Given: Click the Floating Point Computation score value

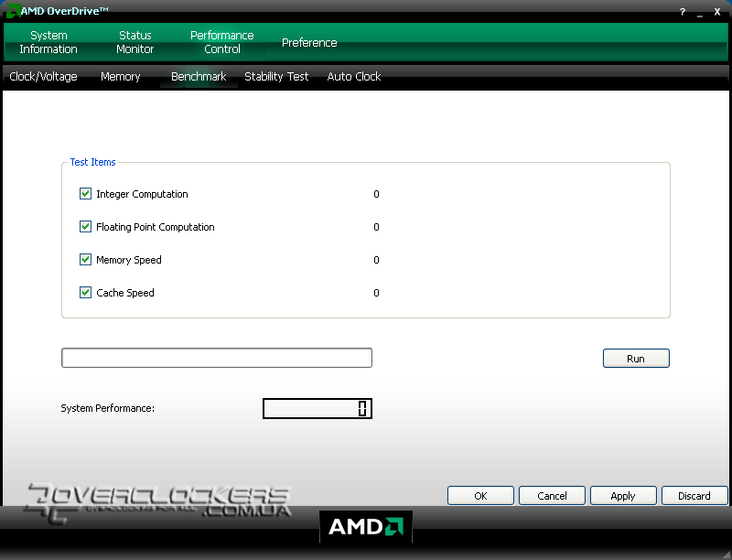Looking at the screenshot, I should [x=376, y=227].
